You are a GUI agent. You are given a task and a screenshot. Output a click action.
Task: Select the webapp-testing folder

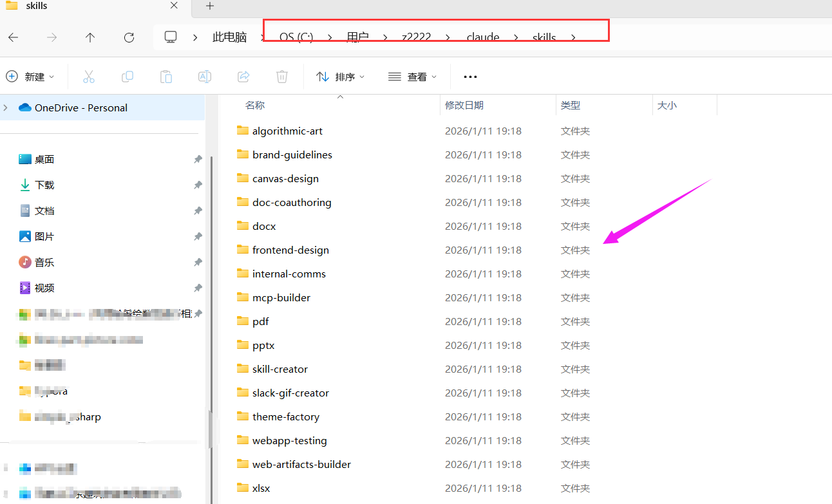tap(290, 440)
